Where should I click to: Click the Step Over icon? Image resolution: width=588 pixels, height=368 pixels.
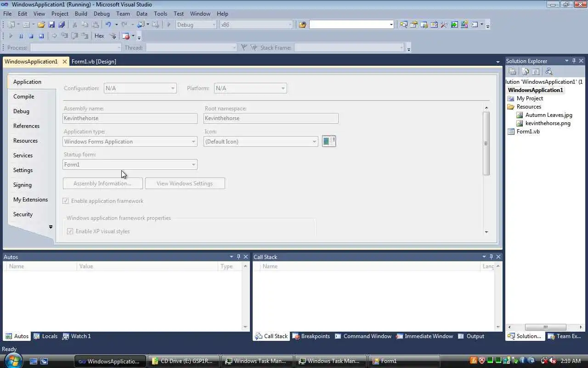click(x=74, y=36)
